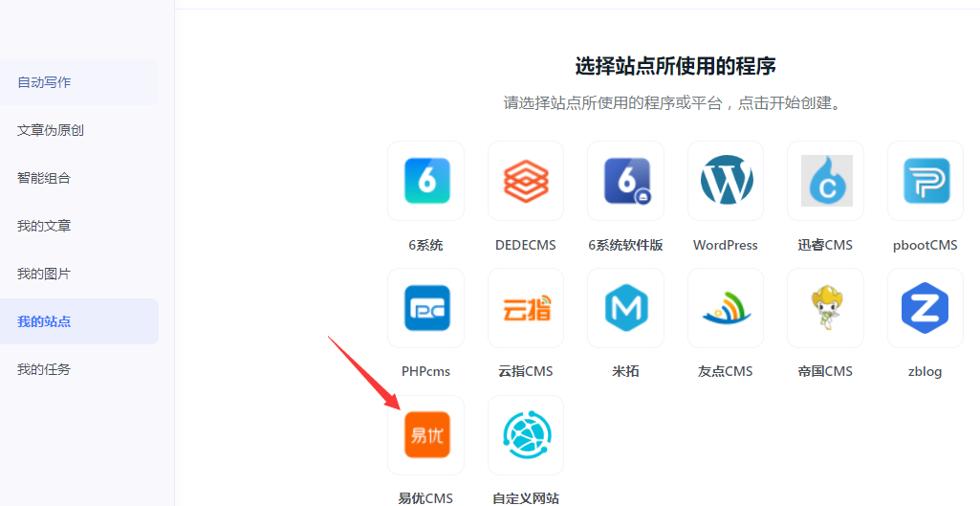Screen dimensions: 980x506
Task: Choose the DEDECMS icon
Action: (526, 181)
